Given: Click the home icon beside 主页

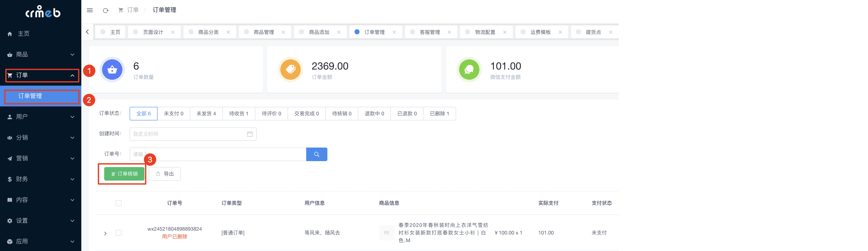Looking at the screenshot, I should tap(10, 34).
